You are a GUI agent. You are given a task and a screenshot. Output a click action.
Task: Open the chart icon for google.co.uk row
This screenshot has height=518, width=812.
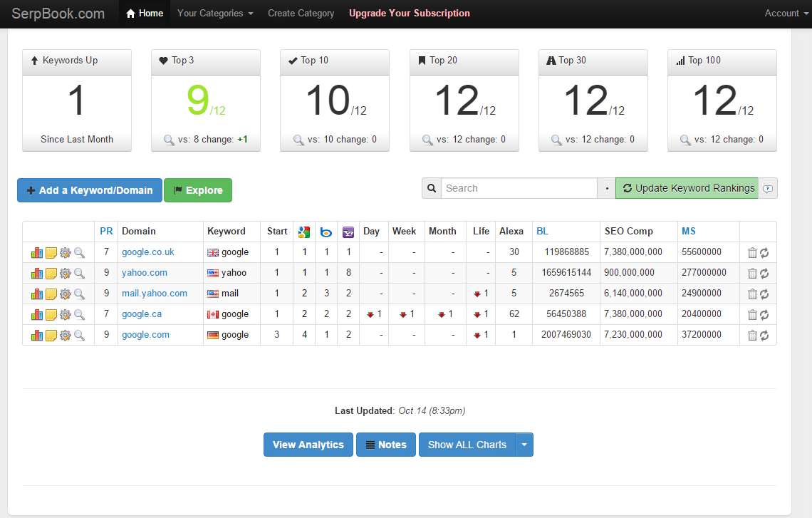[36, 252]
